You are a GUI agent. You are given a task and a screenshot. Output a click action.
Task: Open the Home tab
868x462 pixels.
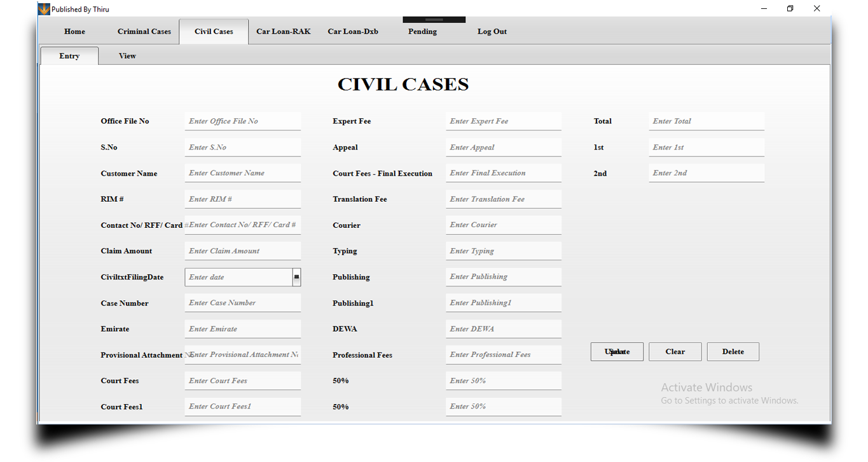(x=74, y=31)
